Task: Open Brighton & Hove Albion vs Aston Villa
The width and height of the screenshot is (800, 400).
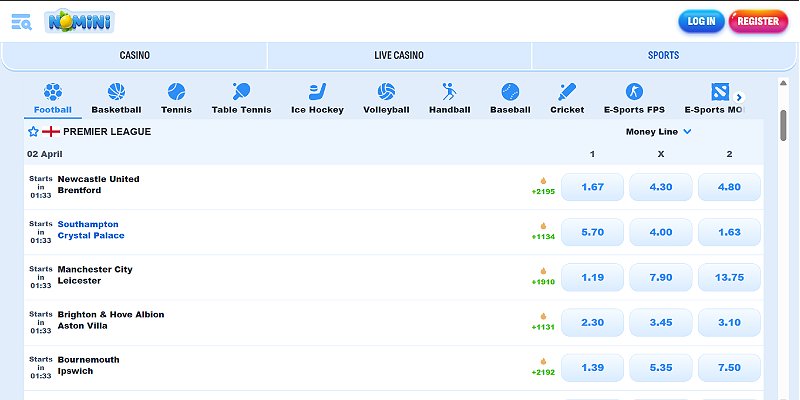Action: 111,320
